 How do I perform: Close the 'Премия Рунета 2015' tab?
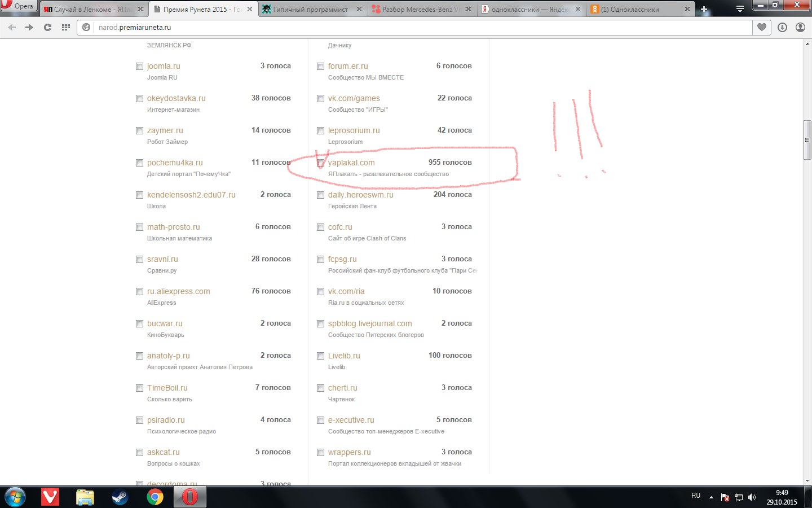(250, 10)
